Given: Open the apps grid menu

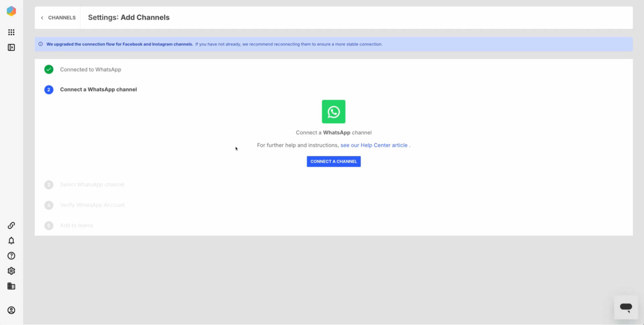Looking at the screenshot, I should pos(11,32).
